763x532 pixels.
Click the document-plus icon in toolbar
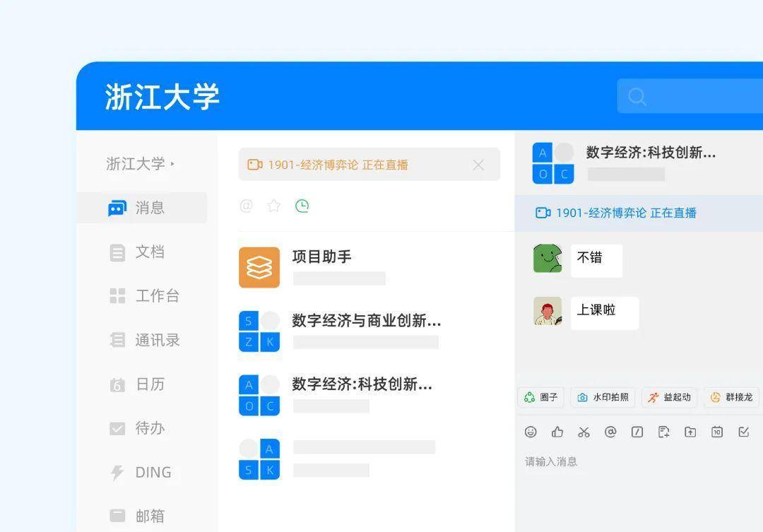pyautogui.click(x=663, y=432)
